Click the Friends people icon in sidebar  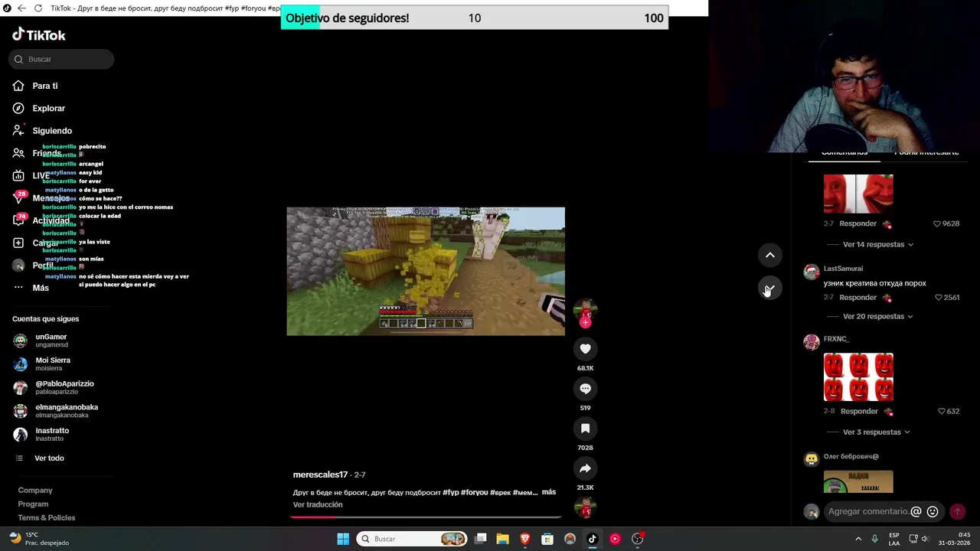point(18,153)
